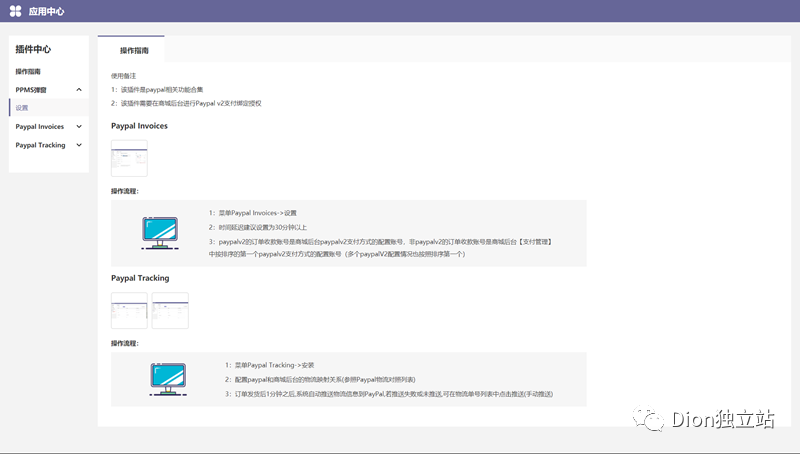Open Paypal Invoices in the sidebar menu
Screen dimensions: 800x454
coord(40,127)
